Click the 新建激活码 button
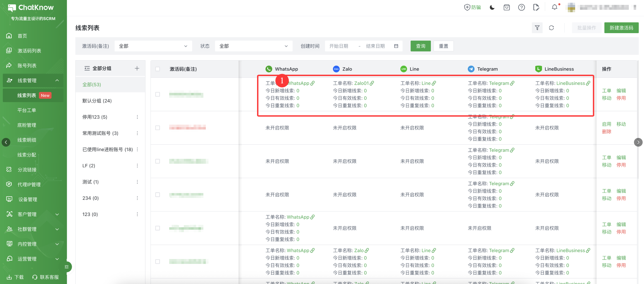 621,28
